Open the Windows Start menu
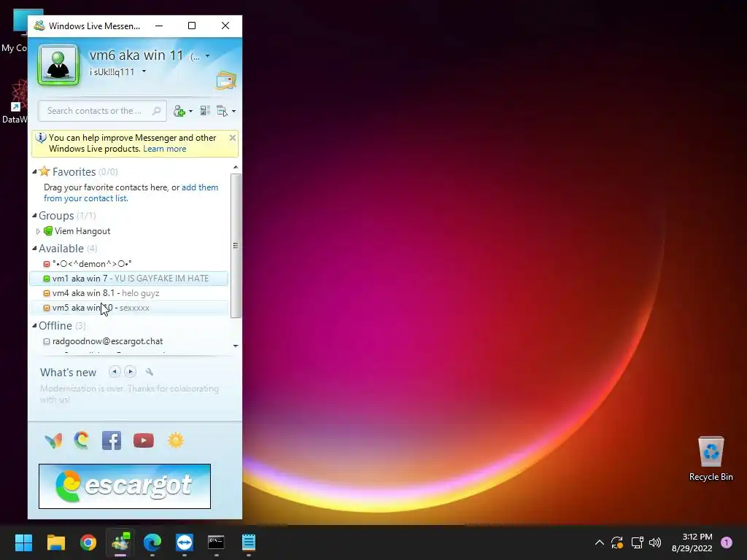 click(x=23, y=542)
